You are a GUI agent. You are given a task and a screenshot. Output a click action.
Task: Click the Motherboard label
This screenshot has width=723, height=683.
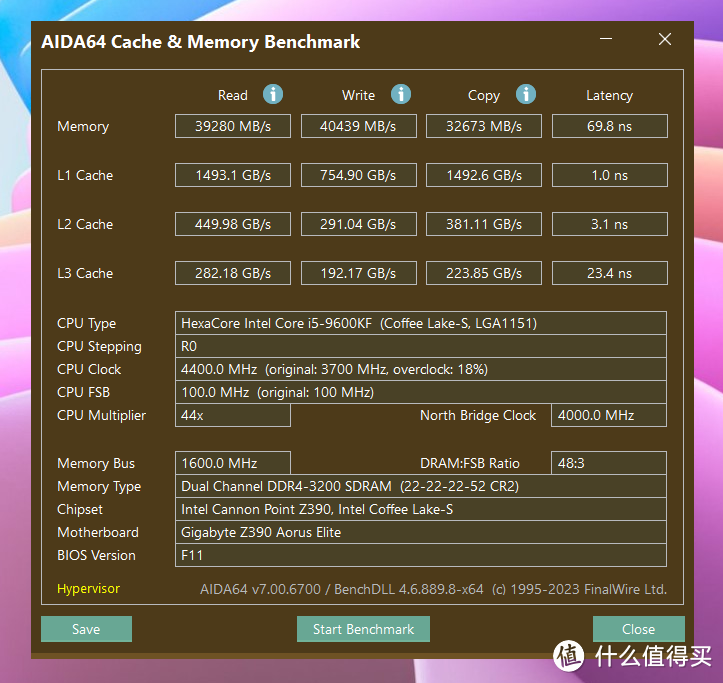(x=98, y=532)
